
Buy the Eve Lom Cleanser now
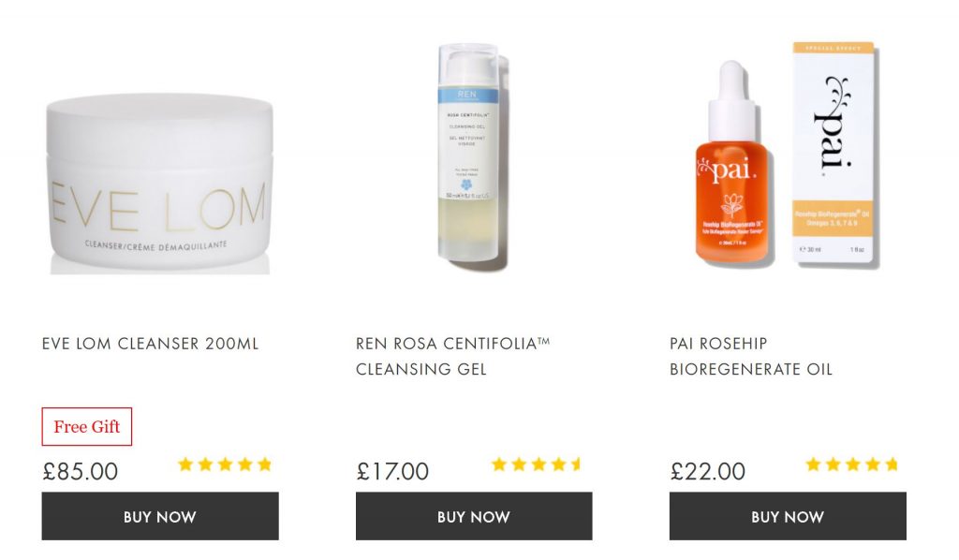[x=160, y=516]
